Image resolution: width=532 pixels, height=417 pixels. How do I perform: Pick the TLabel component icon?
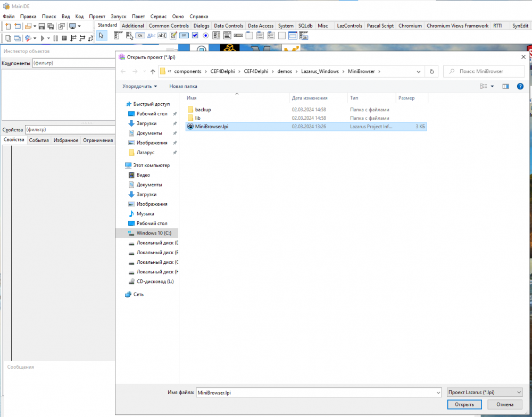(151, 36)
